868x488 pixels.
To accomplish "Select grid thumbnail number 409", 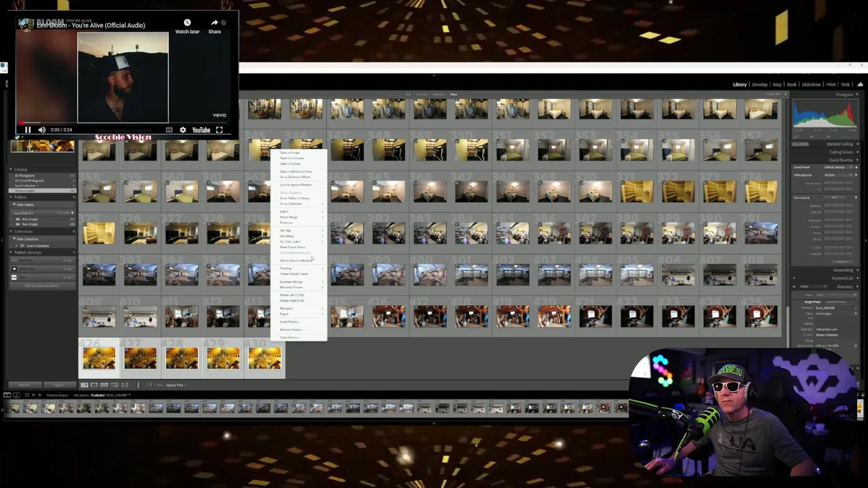I will (99, 316).
